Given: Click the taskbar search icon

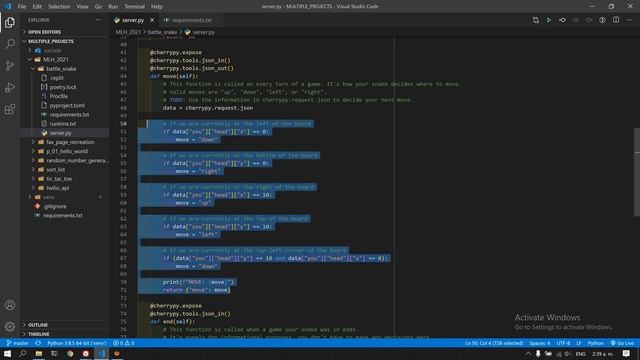Looking at the screenshot, I should [23, 354].
